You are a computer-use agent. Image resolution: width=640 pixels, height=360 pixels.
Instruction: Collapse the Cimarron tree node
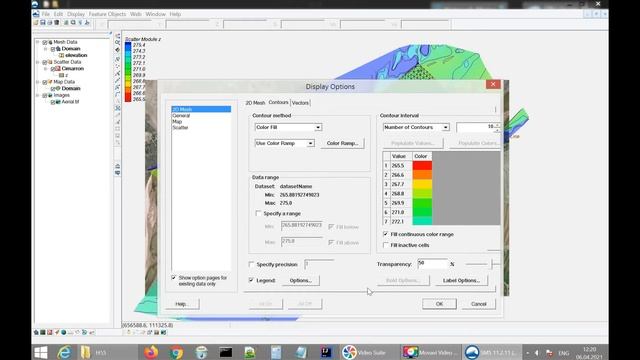46,69
